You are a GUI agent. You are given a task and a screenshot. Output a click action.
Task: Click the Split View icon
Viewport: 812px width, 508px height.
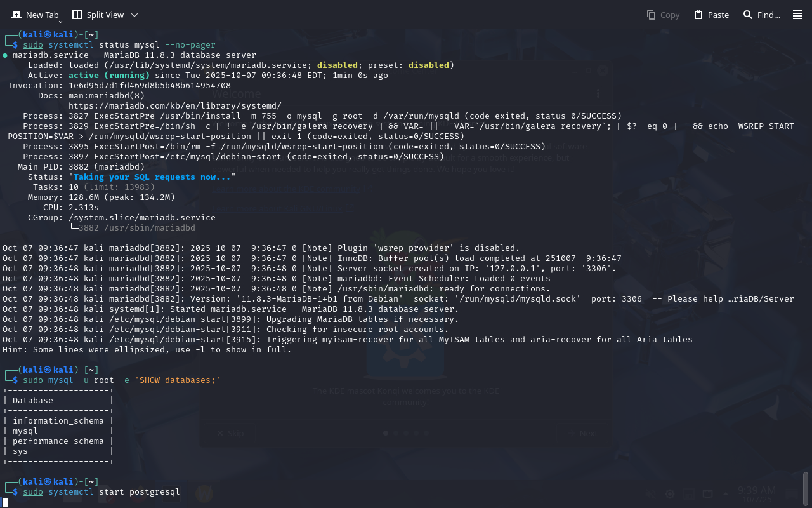pyautogui.click(x=77, y=15)
